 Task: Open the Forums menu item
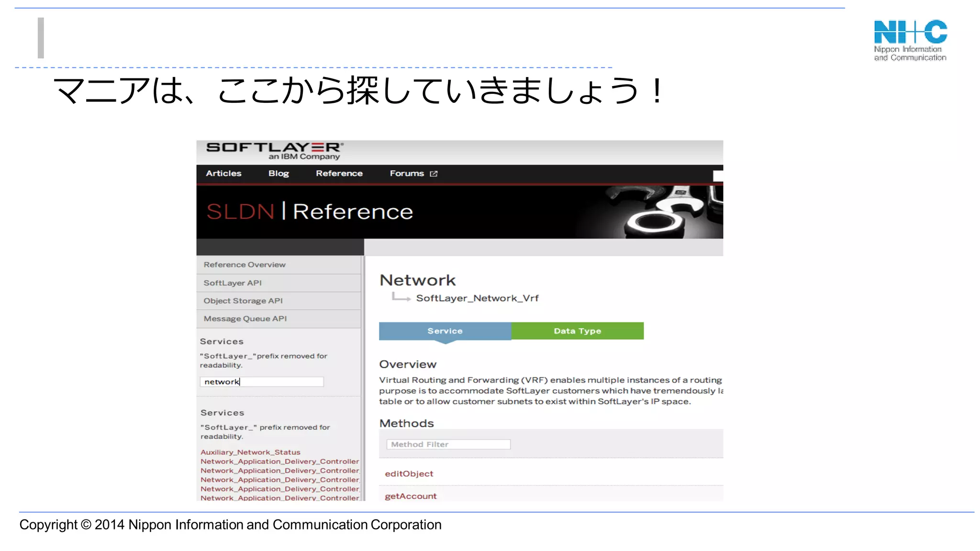click(407, 173)
